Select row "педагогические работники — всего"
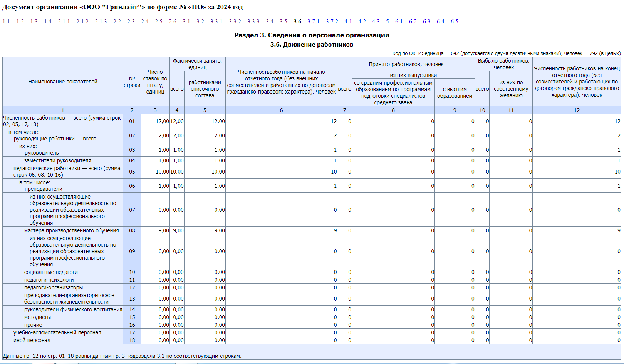 point(312,172)
